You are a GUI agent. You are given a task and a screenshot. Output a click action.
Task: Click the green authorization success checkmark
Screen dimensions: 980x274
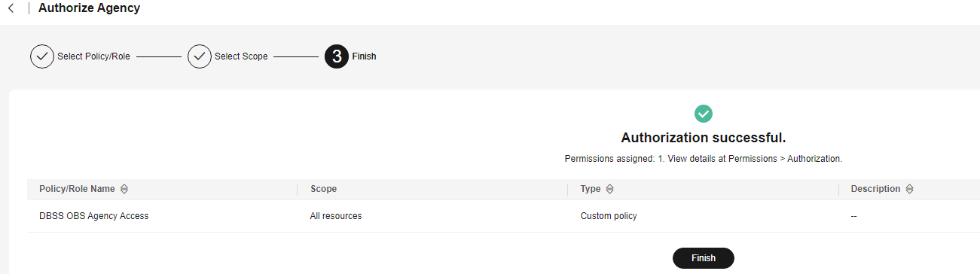pyautogui.click(x=704, y=114)
